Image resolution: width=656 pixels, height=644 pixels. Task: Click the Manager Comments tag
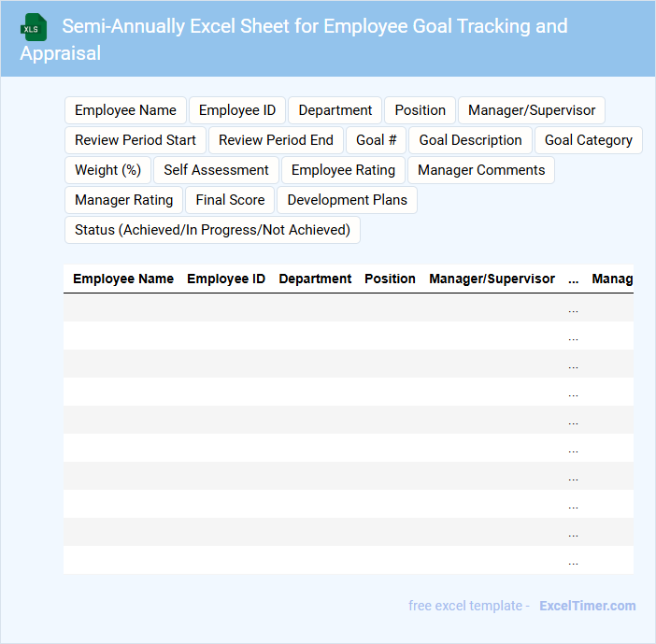click(481, 170)
